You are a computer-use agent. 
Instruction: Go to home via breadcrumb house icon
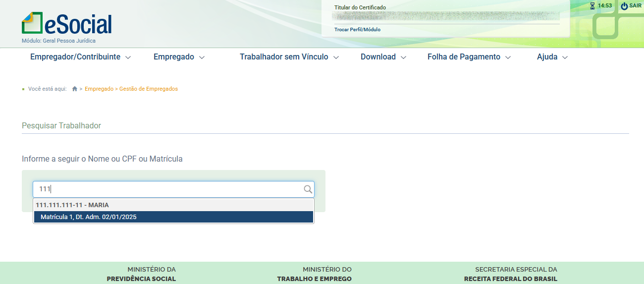75,89
